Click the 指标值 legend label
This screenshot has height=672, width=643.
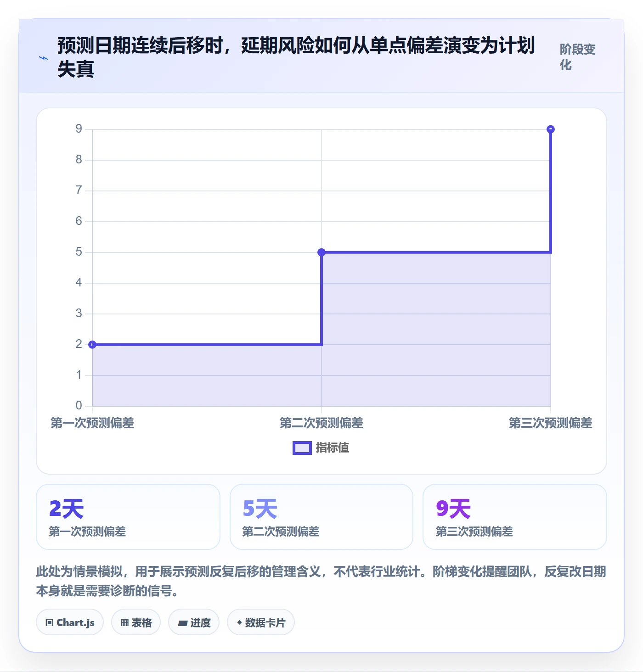point(333,448)
